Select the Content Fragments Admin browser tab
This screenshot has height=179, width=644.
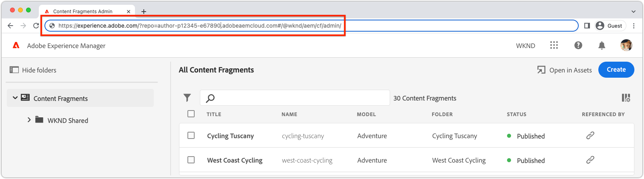[x=83, y=11]
